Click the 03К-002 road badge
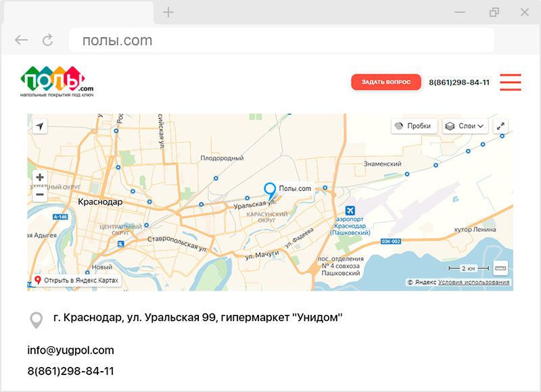This screenshot has height=392, width=541. pos(391,241)
